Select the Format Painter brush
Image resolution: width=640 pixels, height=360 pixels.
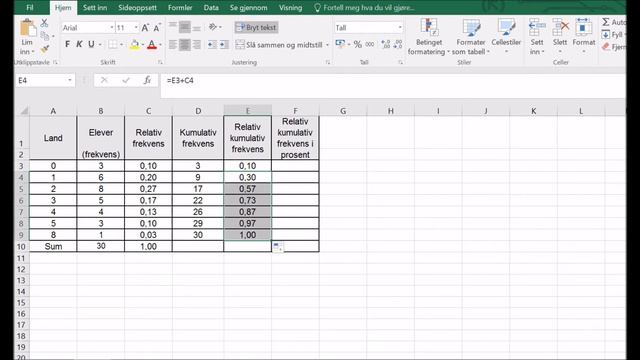[x=44, y=49]
